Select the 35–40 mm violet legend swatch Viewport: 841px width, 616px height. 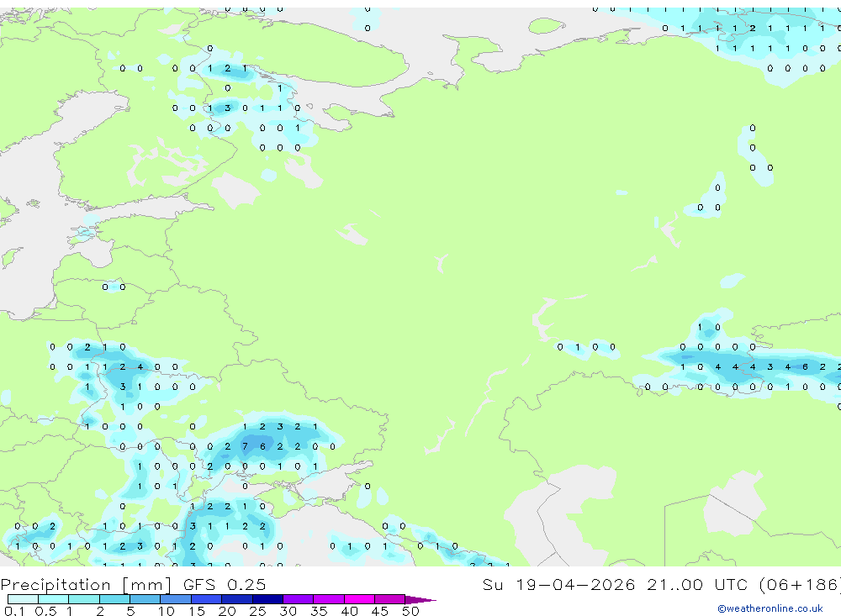pyautogui.click(x=328, y=599)
